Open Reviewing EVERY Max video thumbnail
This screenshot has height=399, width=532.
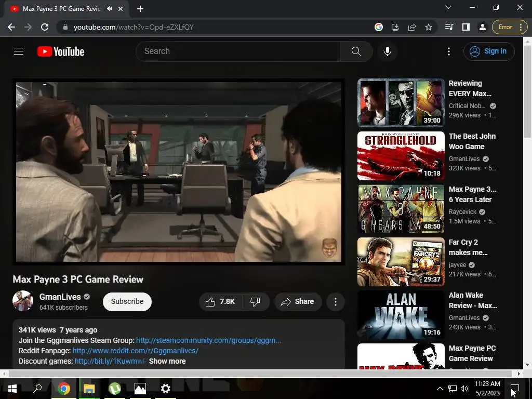tap(401, 103)
